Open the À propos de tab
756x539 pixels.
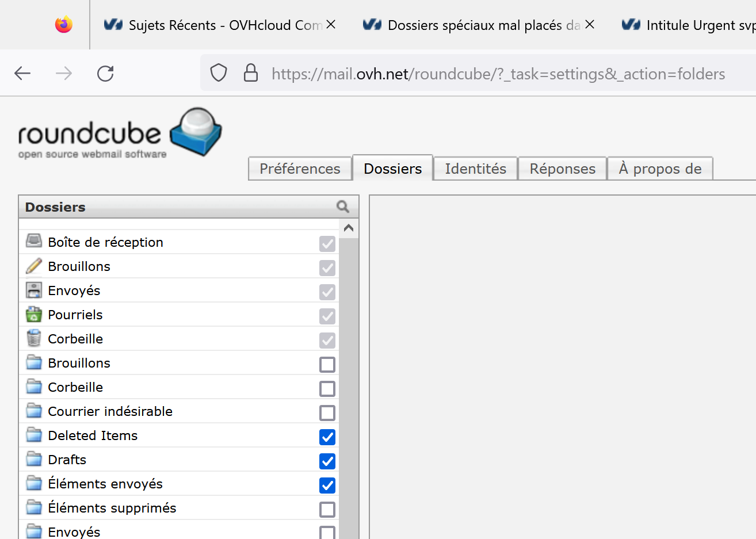[x=660, y=169]
